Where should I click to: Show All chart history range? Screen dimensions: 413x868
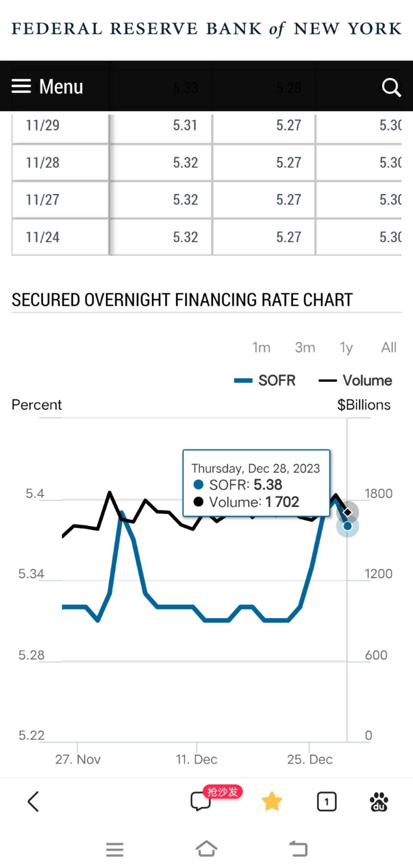tap(389, 348)
